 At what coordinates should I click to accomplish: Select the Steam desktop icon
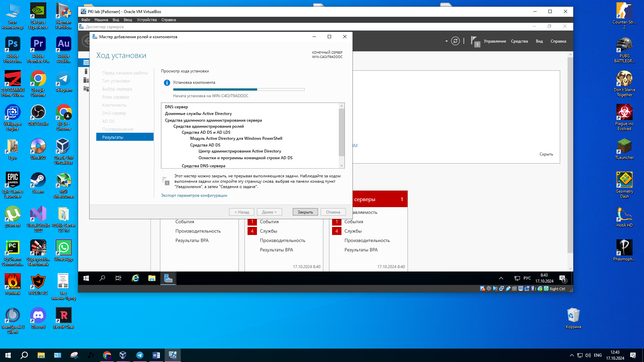(38, 183)
